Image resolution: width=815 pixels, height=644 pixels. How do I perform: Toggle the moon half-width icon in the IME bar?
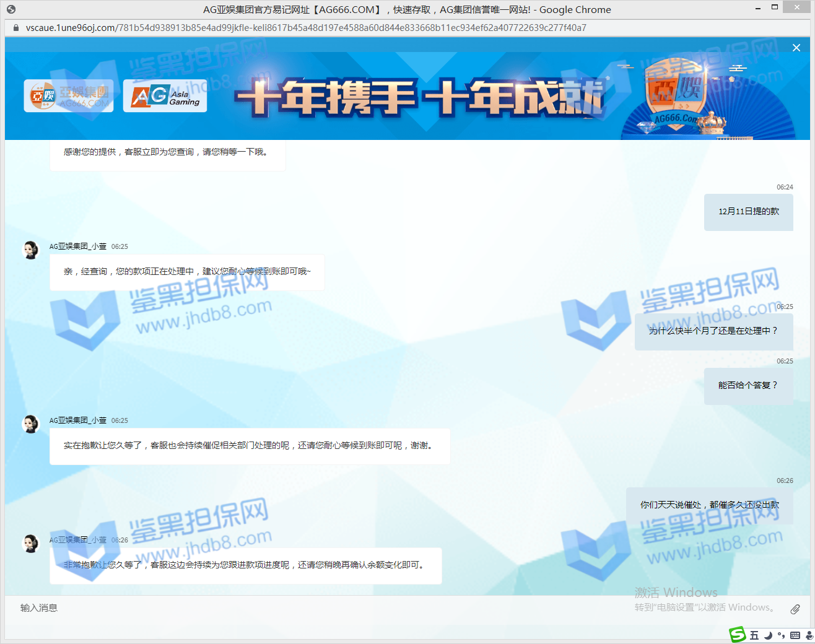tap(768, 635)
